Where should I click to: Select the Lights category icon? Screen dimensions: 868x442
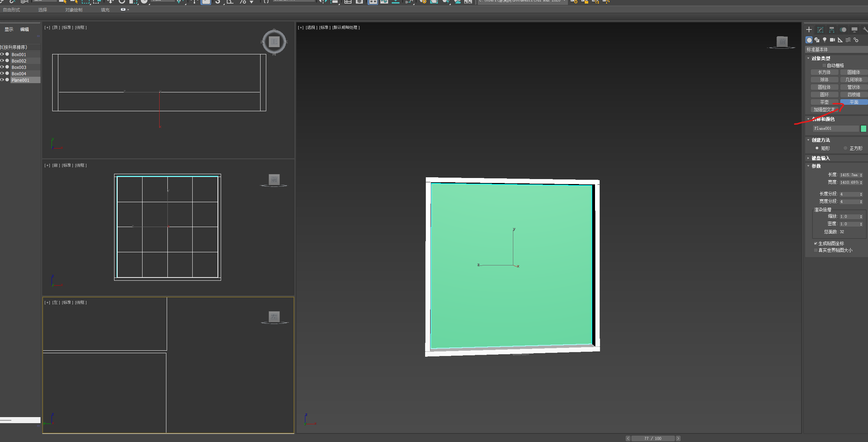[825, 40]
